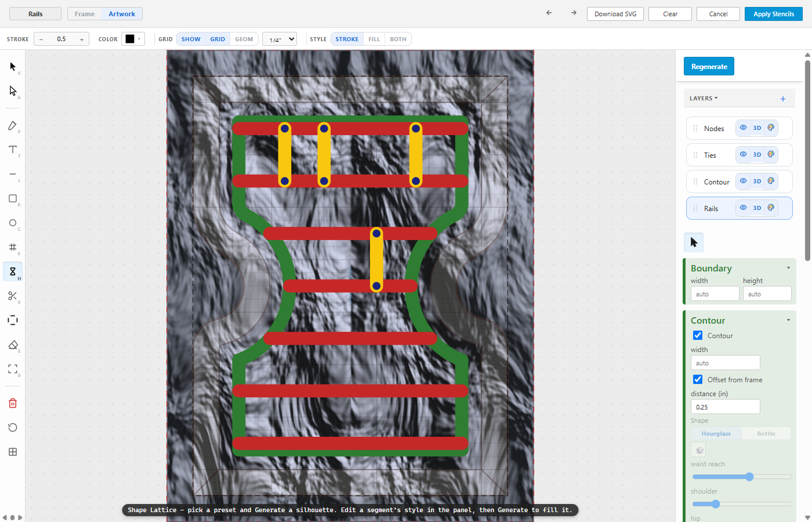Click the table grid layout icon
Screen dimensions: 812x522
(x=13, y=452)
